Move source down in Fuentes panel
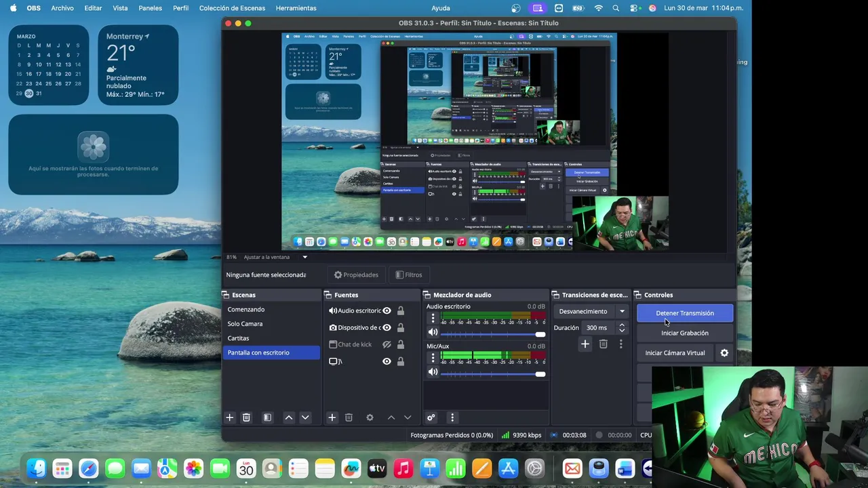 (408, 418)
